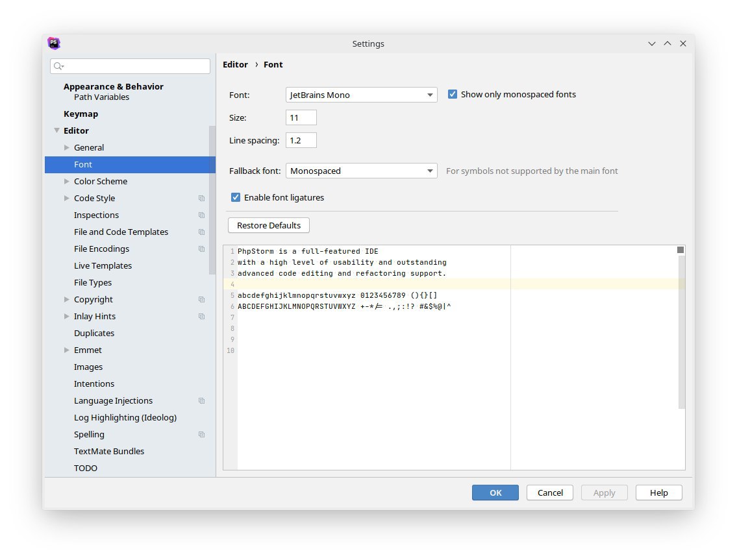This screenshot has height=560, width=737.
Task: Open the Keymap settings page
Action: click(x=81, y=114)
